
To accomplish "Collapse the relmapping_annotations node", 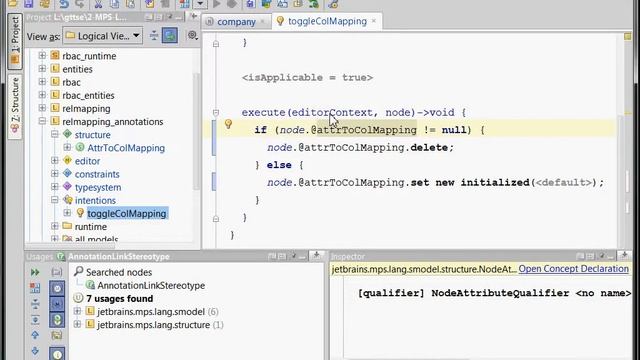I will pos(42,121).
